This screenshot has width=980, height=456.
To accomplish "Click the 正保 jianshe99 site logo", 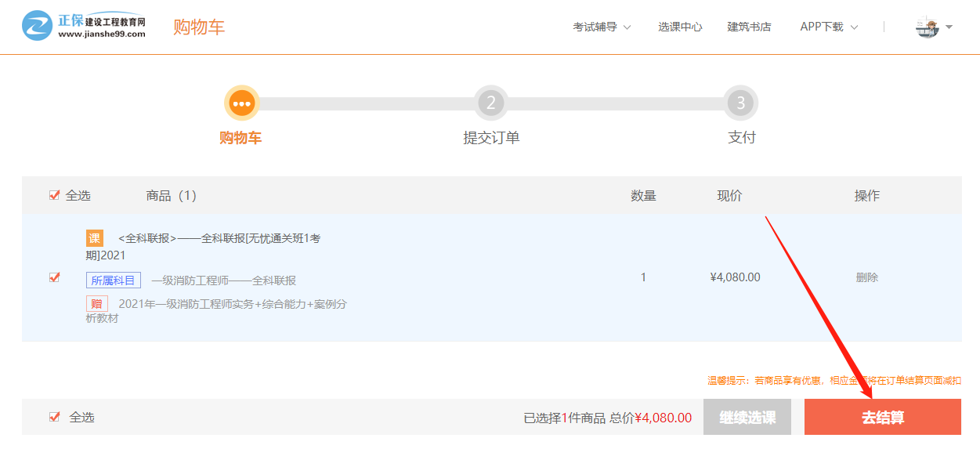I will (83, 26).
